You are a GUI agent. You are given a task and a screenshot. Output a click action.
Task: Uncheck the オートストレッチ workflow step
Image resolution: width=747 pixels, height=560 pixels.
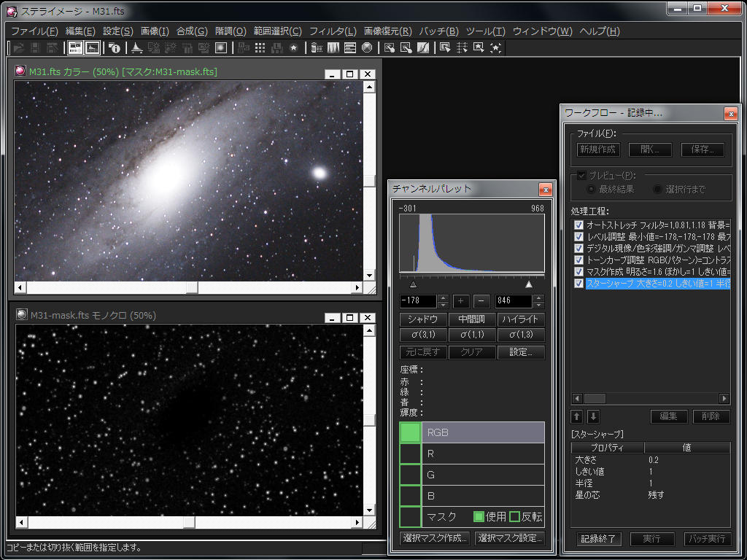pyautogui.click(x=578, y=225)
